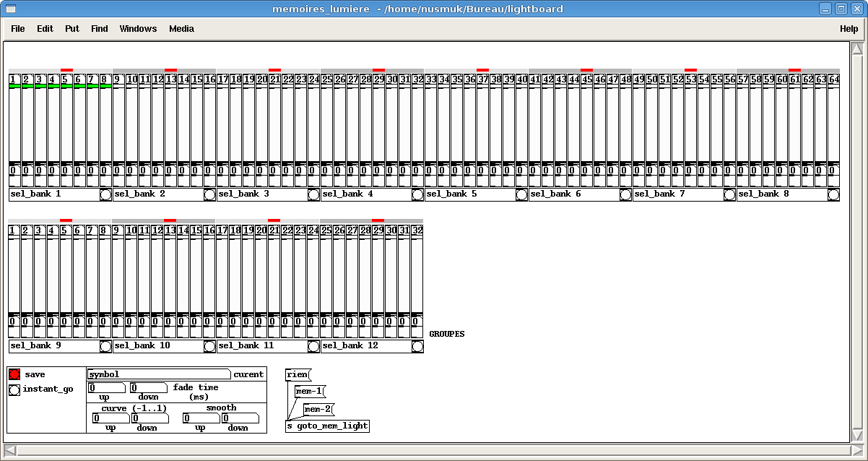868x461 pixels.
Task: Click the sel_bank 1 bang circle
Action: [x=105, y=194]
